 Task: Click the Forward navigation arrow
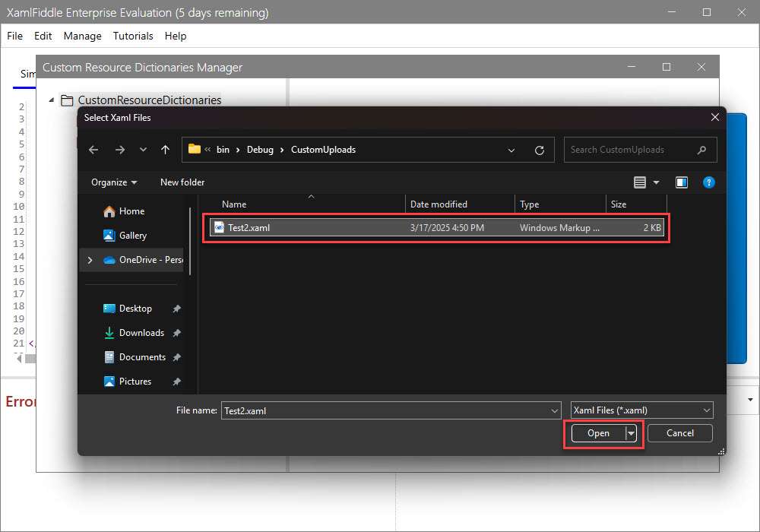tap(119, 150)
